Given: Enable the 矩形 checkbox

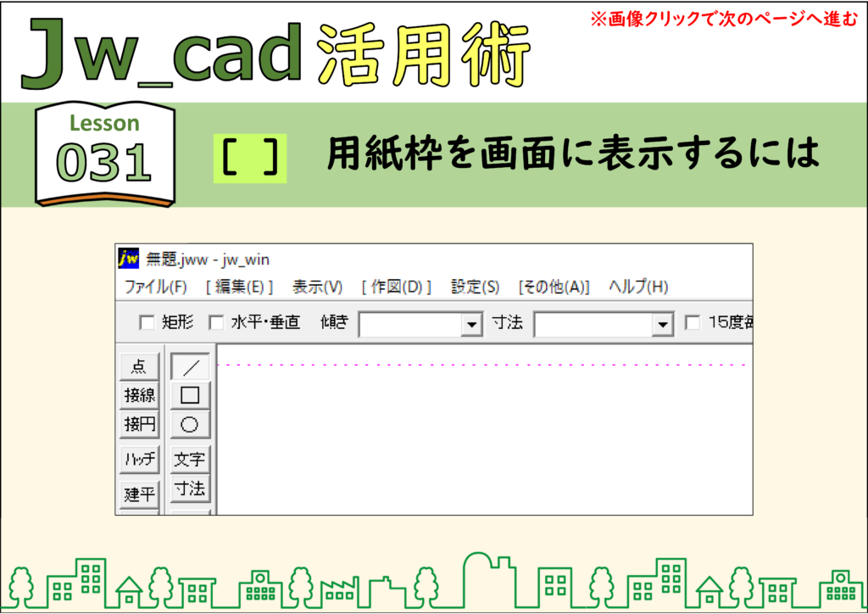Looking at the screenshot, I should pyautogui.click(x=147, y=322).
